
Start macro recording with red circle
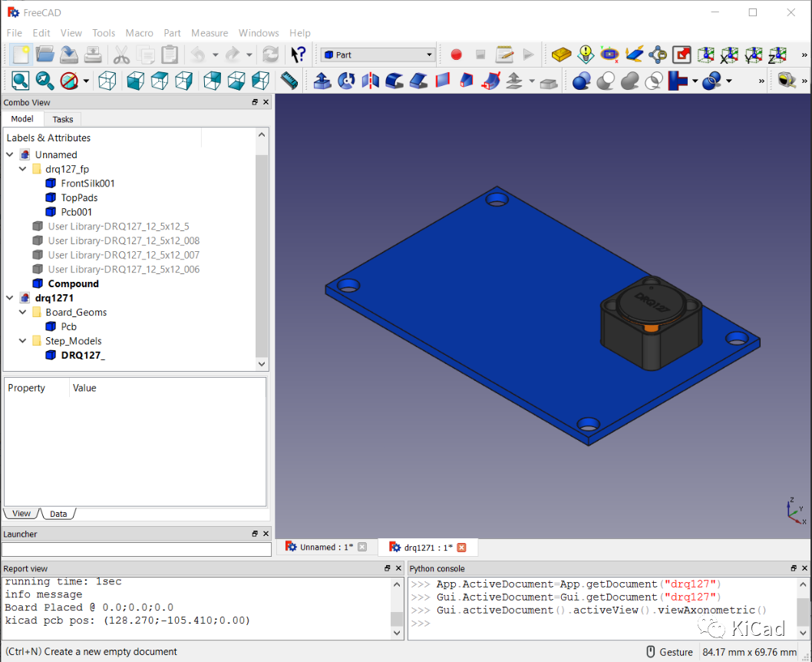[456, 55]
